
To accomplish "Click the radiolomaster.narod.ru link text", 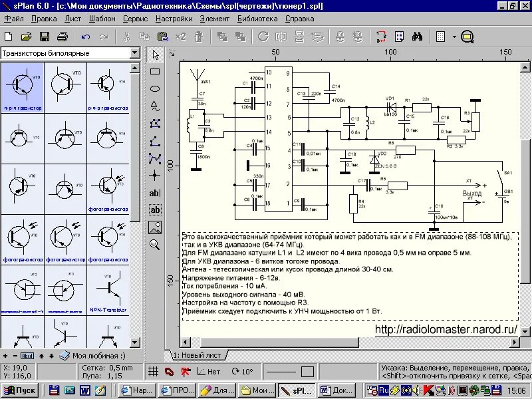I will pyautogui.click(x=446, y=329).
